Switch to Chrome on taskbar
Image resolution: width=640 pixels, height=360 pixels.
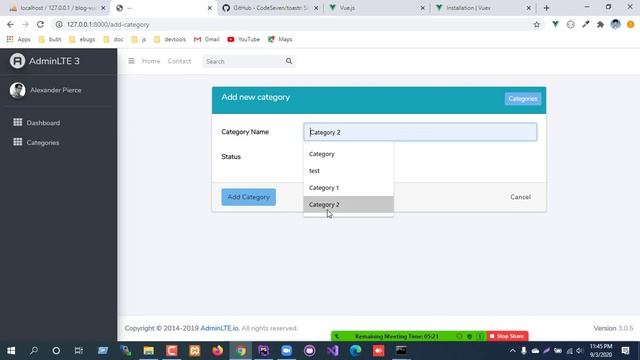[241, 351]
